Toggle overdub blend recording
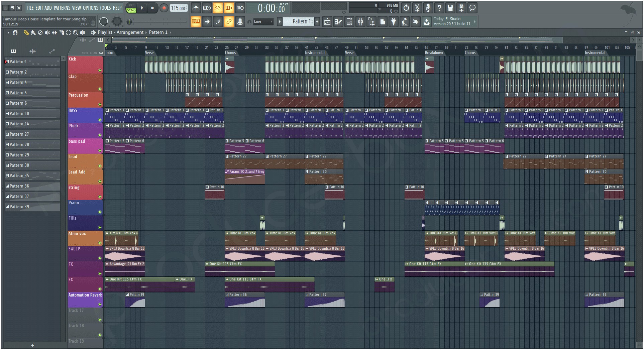Image resolution: width=644 pixels, height=350 pixels. coord(229,8)
